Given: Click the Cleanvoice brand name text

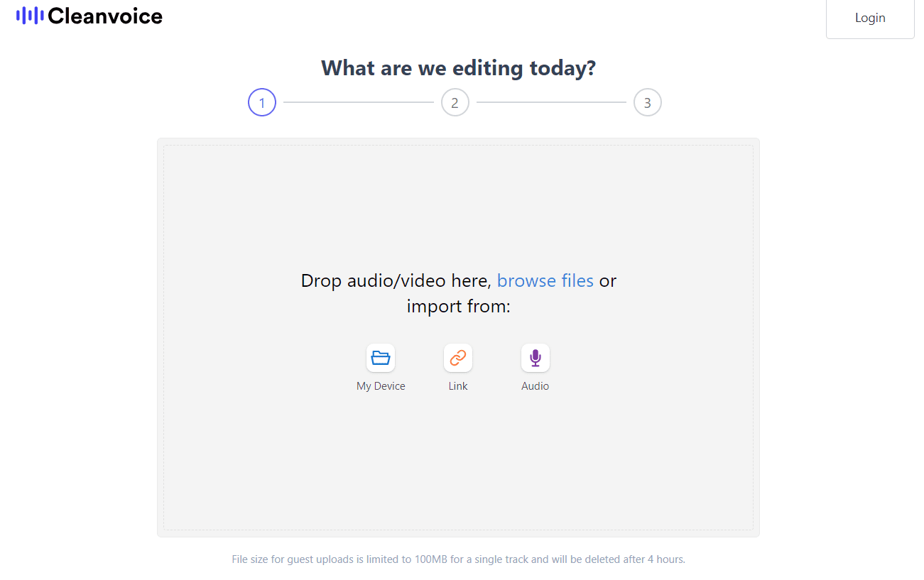Looking at the screenshot, I should point(105,16).
